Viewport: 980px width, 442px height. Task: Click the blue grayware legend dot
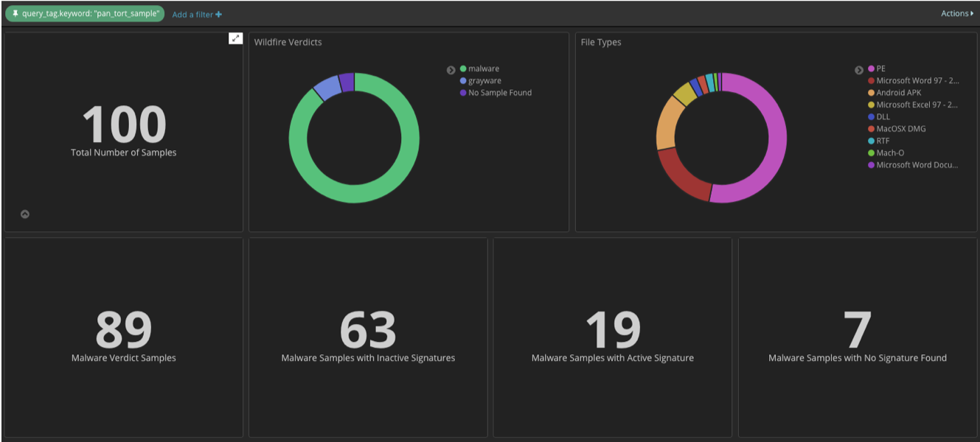[x=463, y=81]
